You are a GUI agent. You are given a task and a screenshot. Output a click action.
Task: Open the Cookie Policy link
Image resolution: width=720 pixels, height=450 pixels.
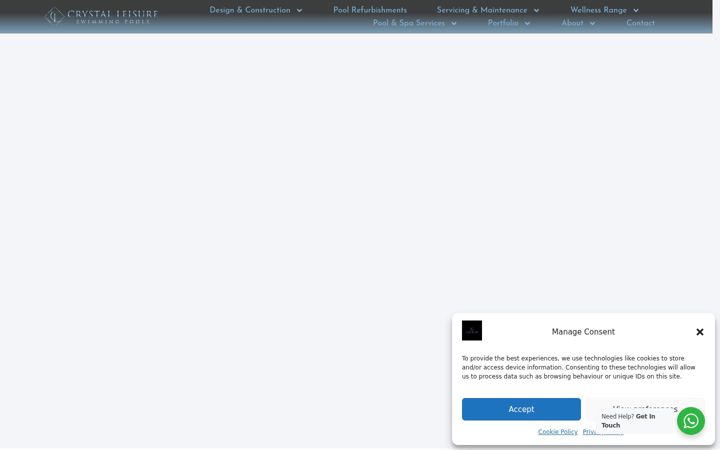557,432
